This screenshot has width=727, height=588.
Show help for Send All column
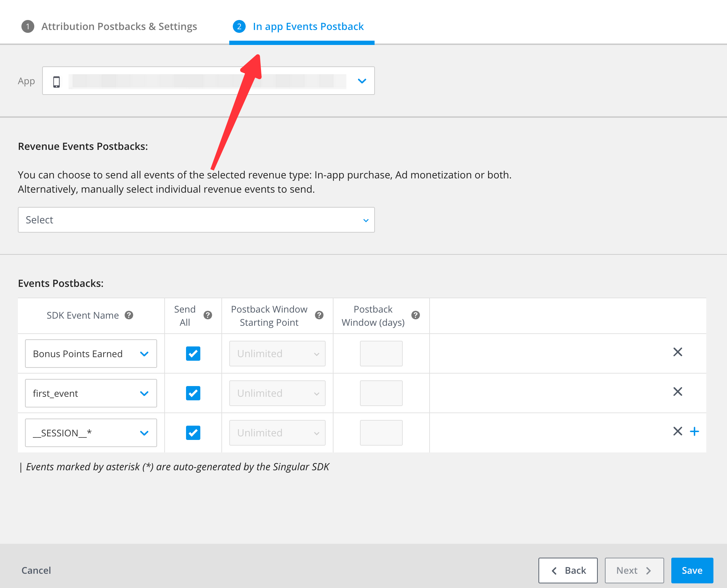pos(208,315)
